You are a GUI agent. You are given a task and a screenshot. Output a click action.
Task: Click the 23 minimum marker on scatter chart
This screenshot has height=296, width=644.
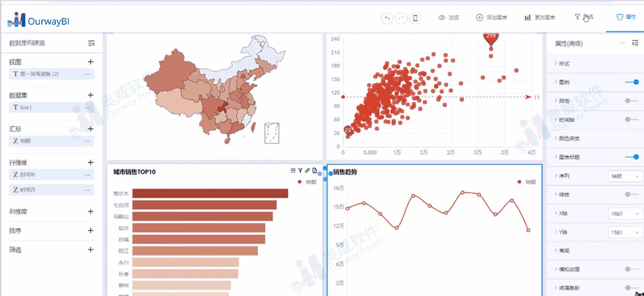coord(348,130)
